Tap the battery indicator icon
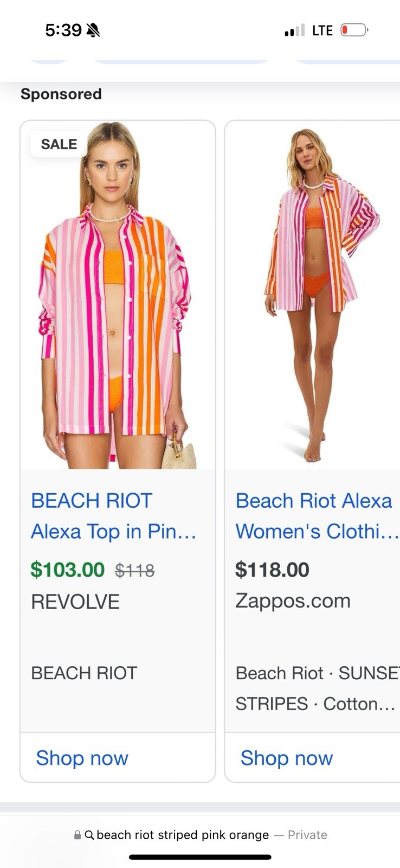 click(x=354, y=30)
